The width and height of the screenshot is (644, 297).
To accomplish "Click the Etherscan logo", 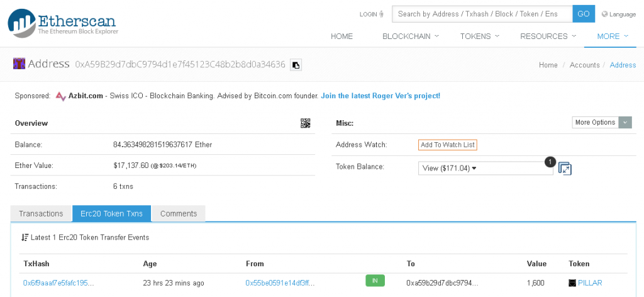I will pos(64,24).
